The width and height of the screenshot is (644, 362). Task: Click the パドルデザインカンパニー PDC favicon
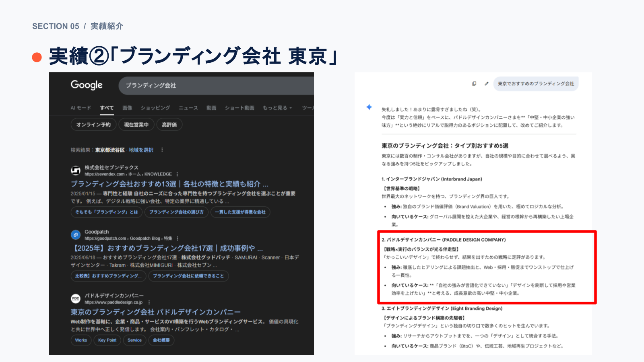tap(76, 298)
